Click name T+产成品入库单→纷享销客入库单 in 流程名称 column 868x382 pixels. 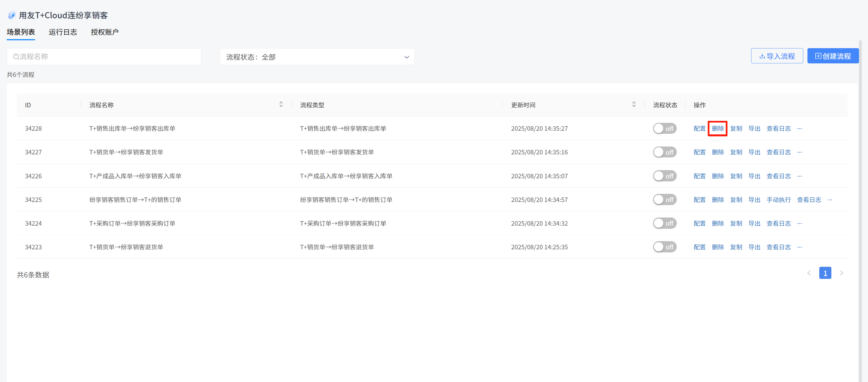(135, 176)
